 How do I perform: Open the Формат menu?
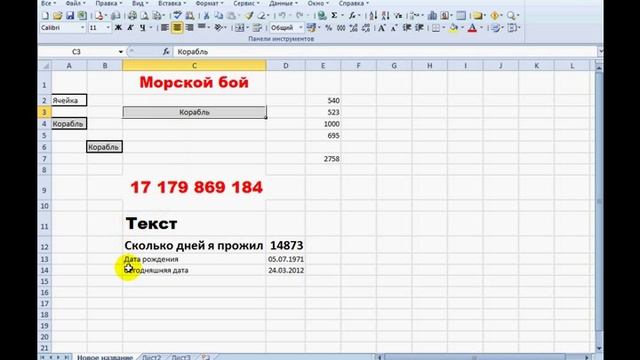[x=209, y=3]
